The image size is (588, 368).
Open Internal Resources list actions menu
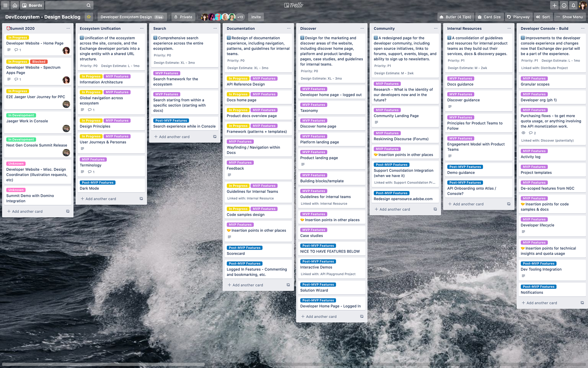(509, 28)
